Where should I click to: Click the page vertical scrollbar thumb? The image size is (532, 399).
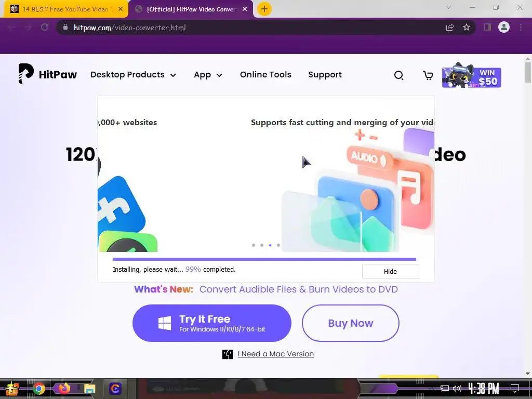pyautogui.click(x=528, y=72)
